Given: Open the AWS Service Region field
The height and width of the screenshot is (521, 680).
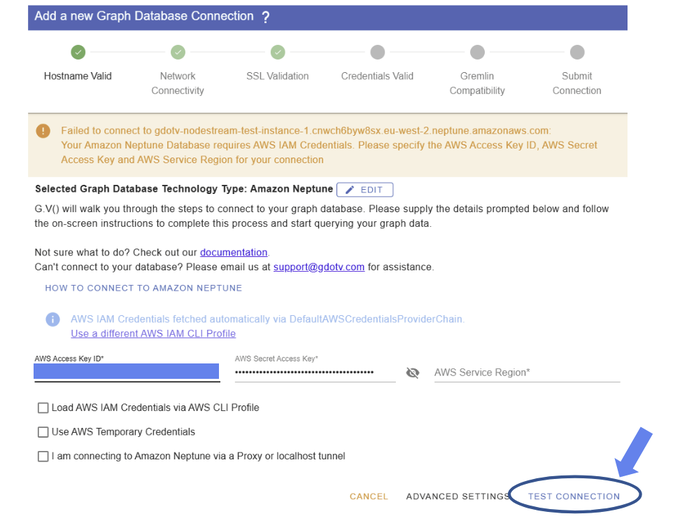Looking at the screenshot, I should [x=526, y=373].
